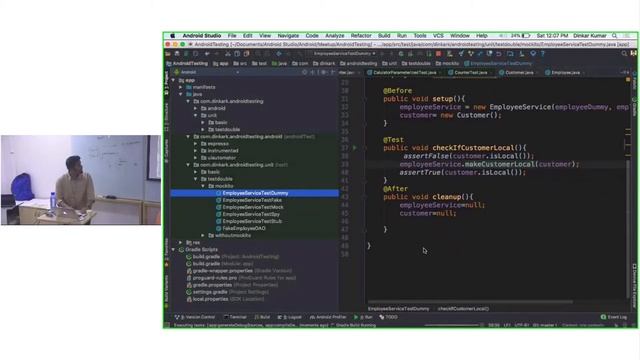Toggle tool window bars at bottom-left corner

pyautogui.click(x=167, y=325)
